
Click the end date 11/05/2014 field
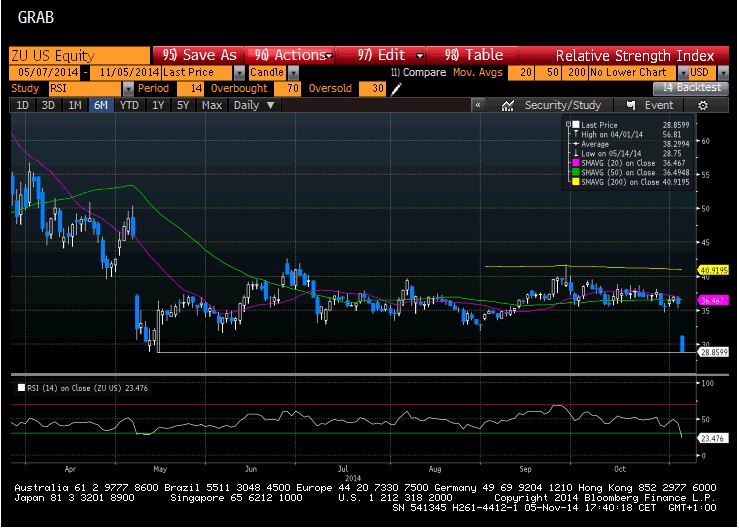(x=125, y=73)
